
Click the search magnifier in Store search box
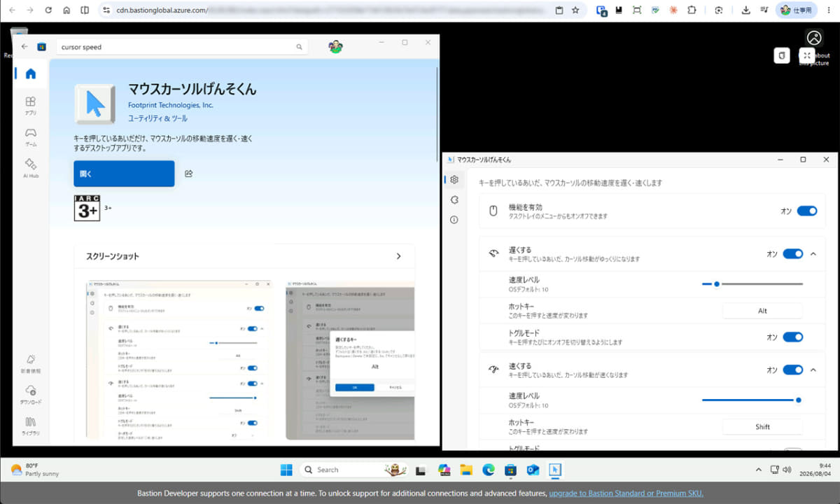(x=299, y=47)
